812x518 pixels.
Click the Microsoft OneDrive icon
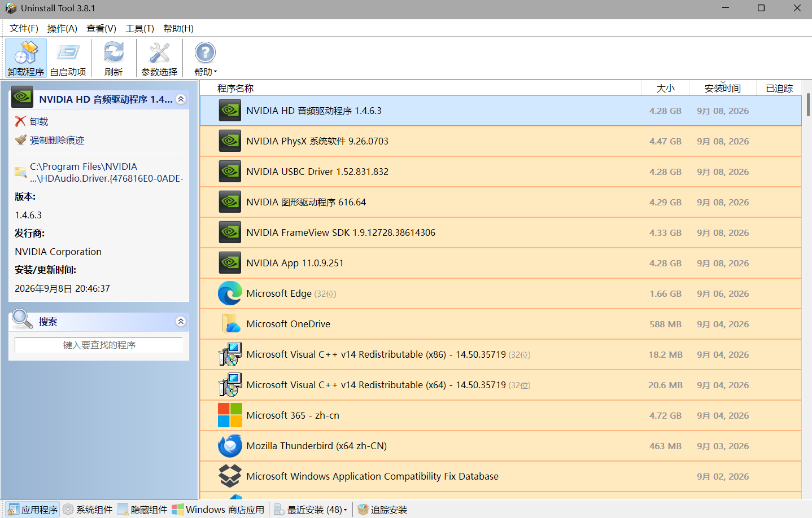click(230, 324)
